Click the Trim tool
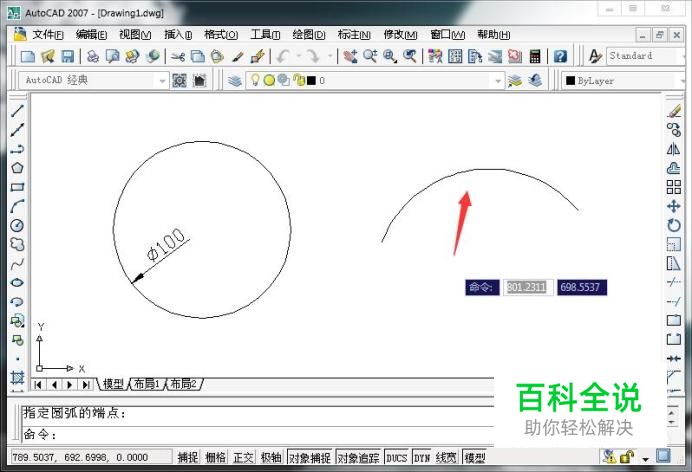Screen dimensions: 692x472 [x=673, y=282]
